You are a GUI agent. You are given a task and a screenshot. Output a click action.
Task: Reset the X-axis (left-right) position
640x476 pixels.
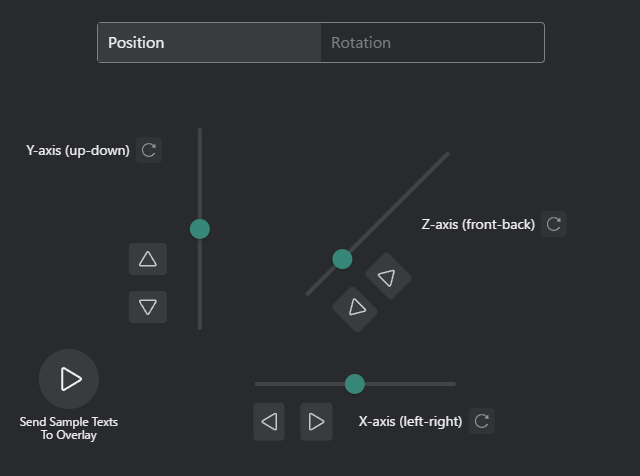click(x=482, y=421)
